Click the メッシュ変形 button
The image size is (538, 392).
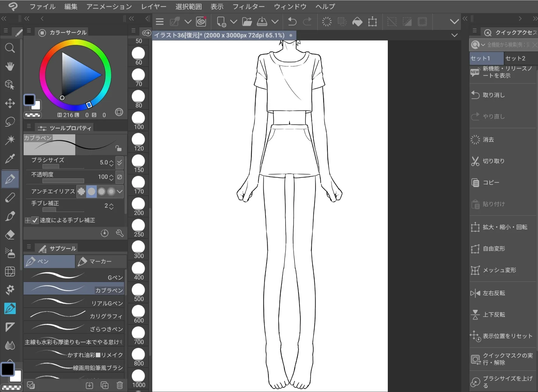coord(499,270)
